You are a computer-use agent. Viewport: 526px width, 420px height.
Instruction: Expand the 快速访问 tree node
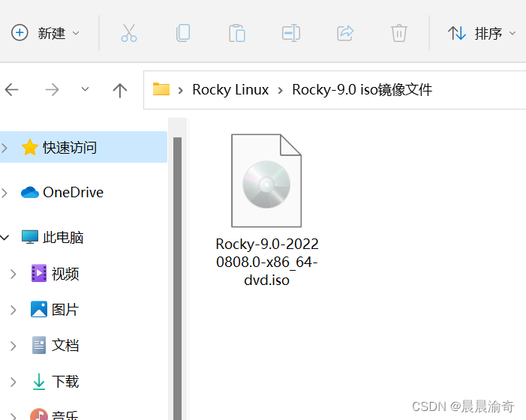5,148
